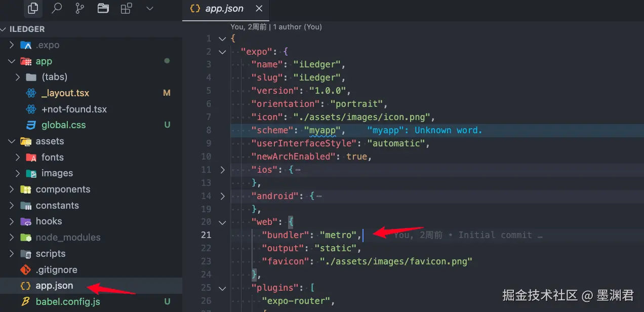
Task: Open the git blame author CodeLens
Action: pyautogui.click(x=276, y=27)
